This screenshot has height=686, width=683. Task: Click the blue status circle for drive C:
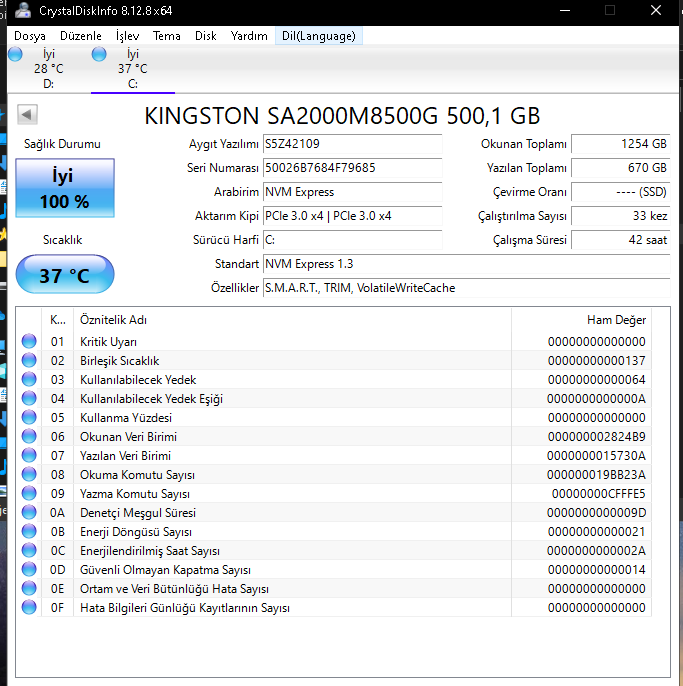click(99, 54)
